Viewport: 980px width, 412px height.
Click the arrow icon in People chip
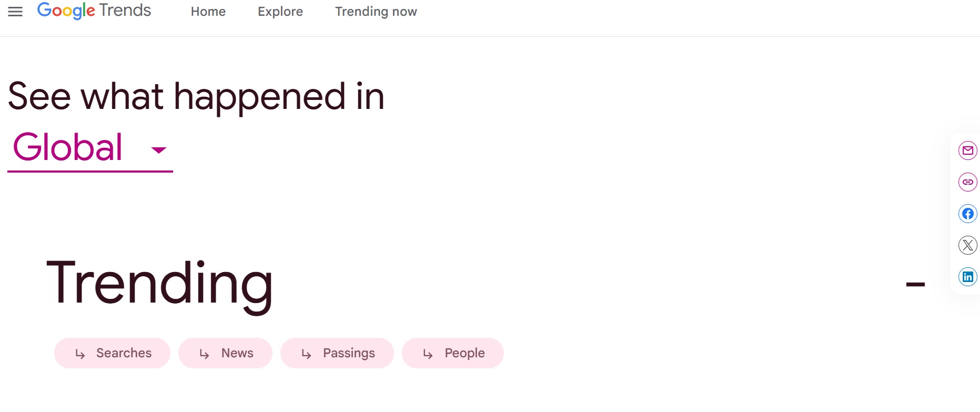click(x=428, y=354)
